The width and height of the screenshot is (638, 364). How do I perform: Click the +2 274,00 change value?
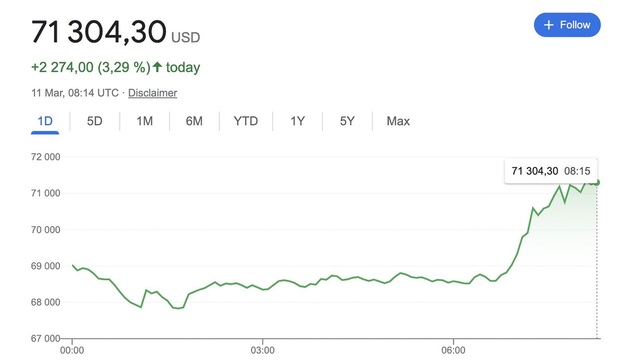[62, 67]
